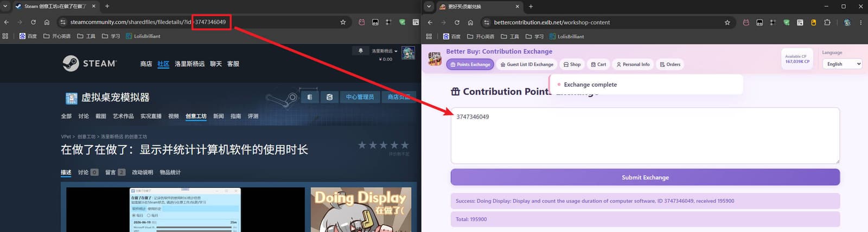Viewport: 868px width, 232px height.
Task: Click the 虚拟桌宠模拟器 app icon
Action: 71,98
